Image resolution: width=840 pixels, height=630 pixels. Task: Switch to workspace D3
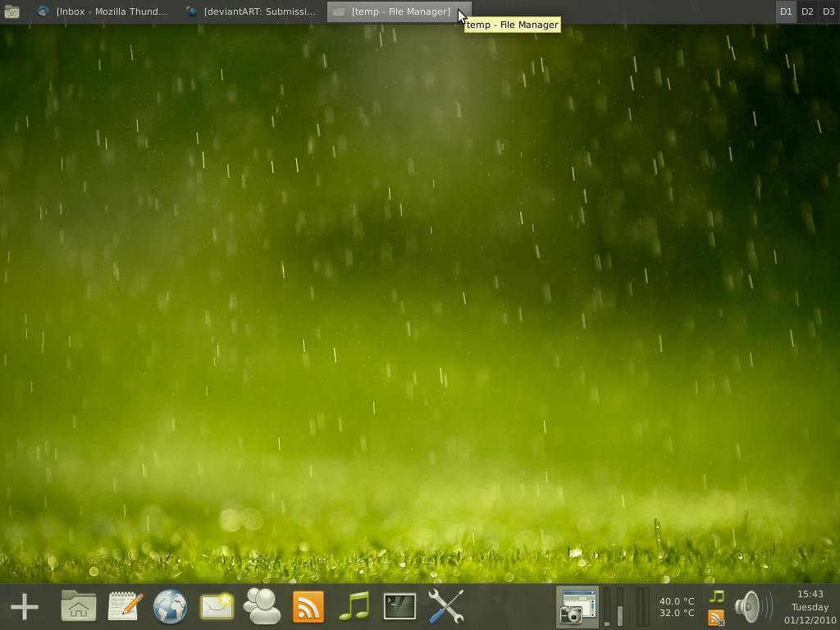pyautogui.click(x=828, y=11)
